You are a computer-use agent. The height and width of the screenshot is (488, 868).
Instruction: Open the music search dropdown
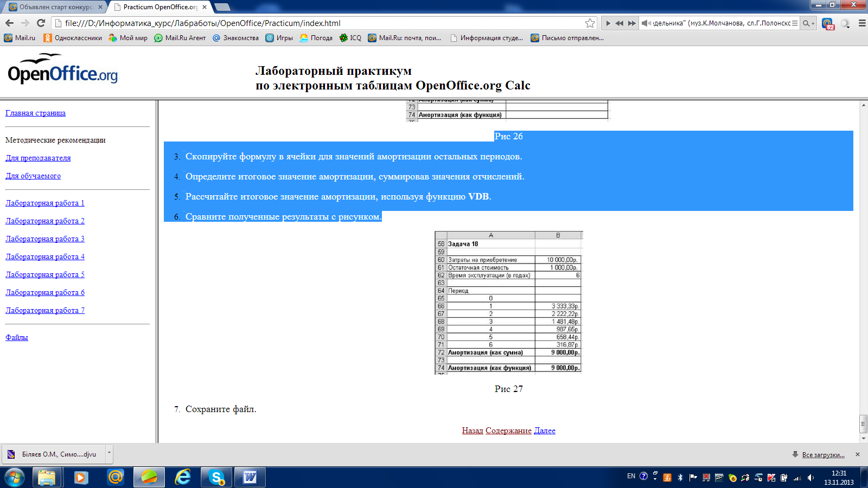(808, 23)
